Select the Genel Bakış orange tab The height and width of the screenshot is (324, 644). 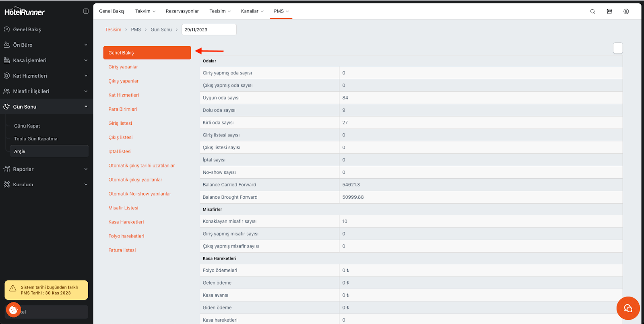147,53
